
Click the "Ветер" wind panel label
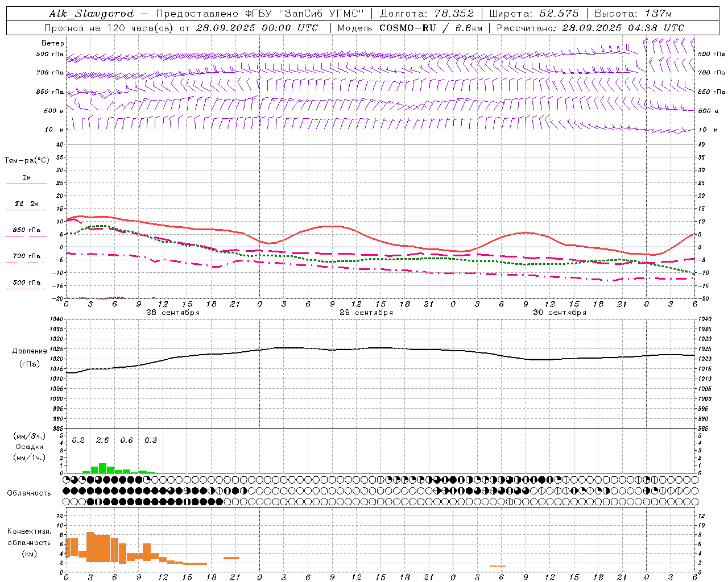click(x=53, y=43)
